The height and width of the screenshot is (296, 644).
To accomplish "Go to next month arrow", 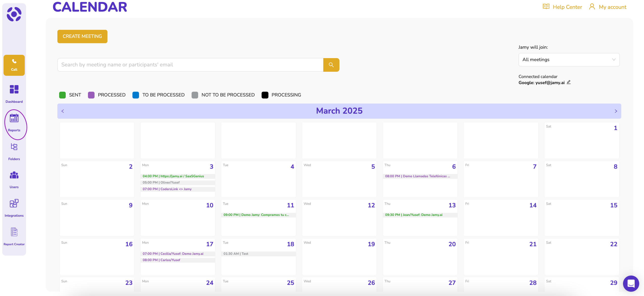I will (x=616, y=111).
